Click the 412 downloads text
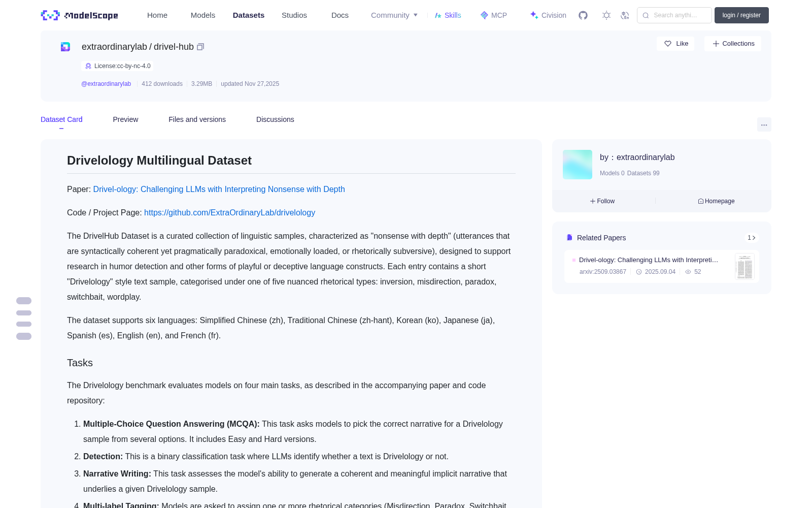The image size is (812, 508). (x=162, y=84)
